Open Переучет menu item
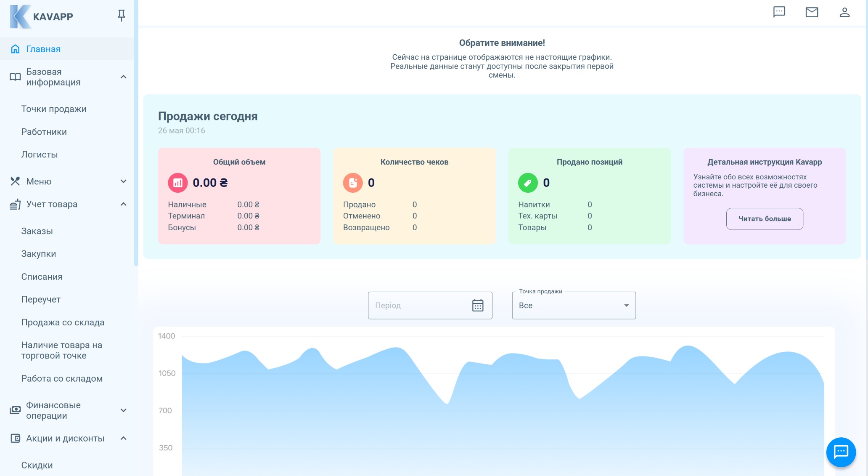The image size is (868, 476). (41, 299)
